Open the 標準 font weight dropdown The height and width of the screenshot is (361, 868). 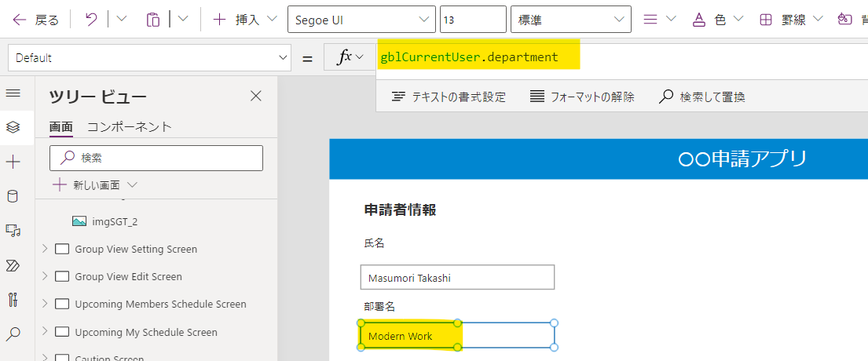click(571, 20)
